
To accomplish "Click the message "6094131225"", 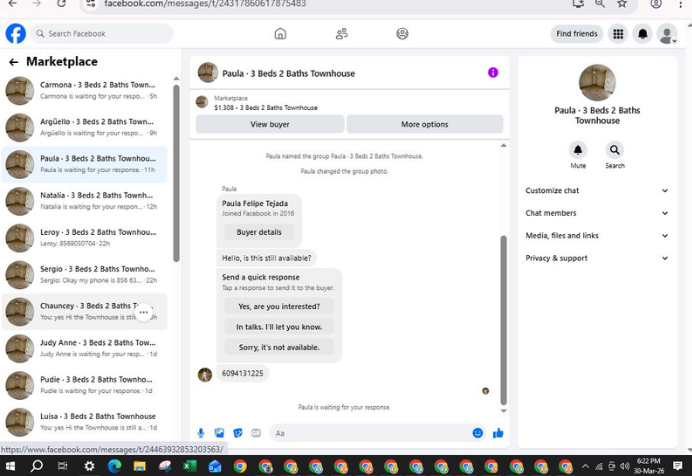I will point(242,373).
